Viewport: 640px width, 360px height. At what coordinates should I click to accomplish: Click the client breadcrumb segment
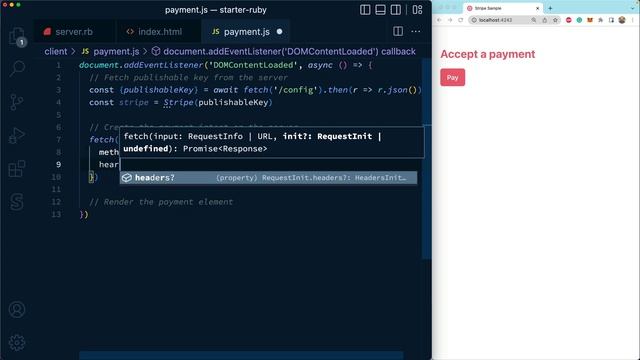(x=56, y=51)
